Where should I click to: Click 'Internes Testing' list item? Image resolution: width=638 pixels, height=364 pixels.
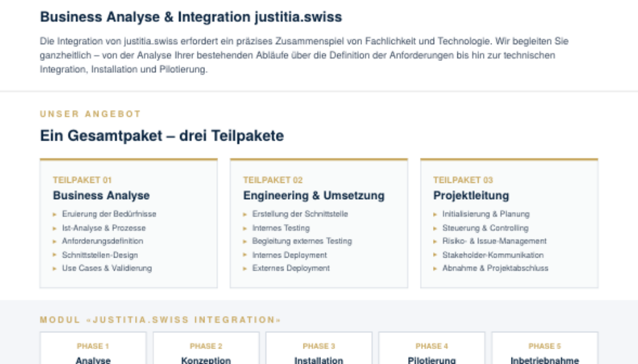tap(281, 228)
